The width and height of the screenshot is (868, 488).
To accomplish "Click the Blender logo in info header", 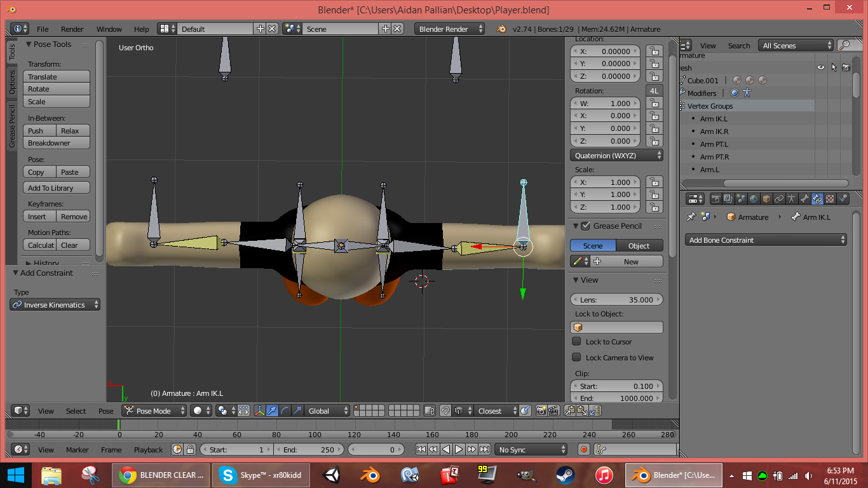I will (501, 29).
